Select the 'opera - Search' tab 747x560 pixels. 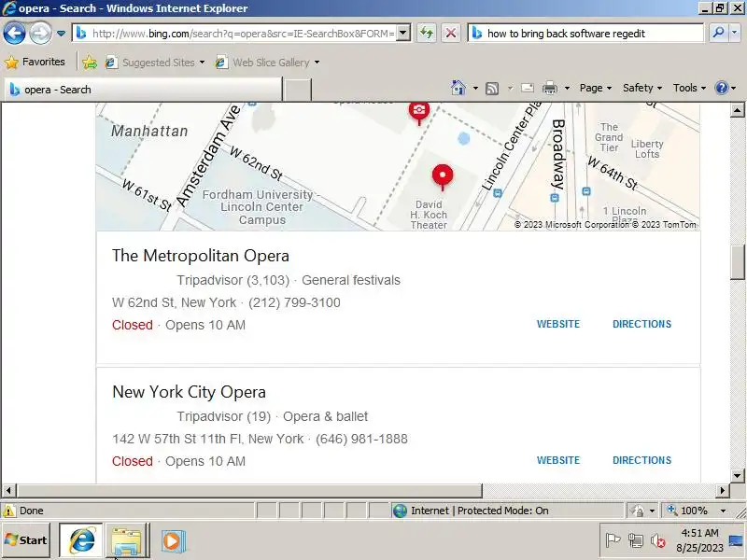(143, 90)
